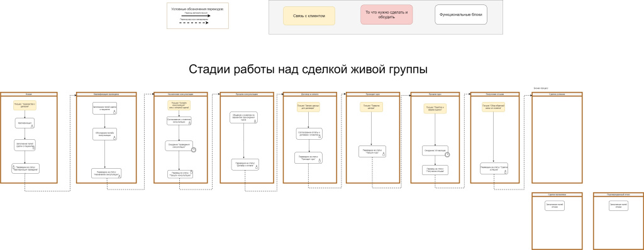Select 'Согласование оплаты и договора с клиентом' block
The width and height of the screenshot is (644, 250).
click(309, 134)
